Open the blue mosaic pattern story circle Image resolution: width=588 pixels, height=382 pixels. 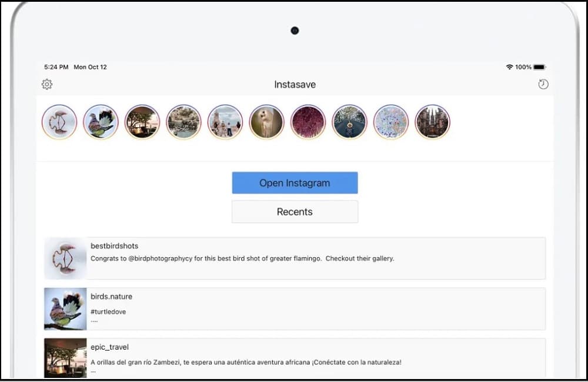391,122
